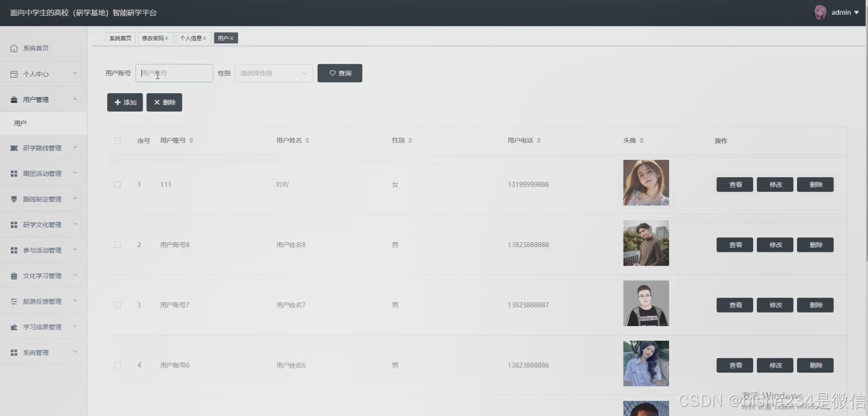The image size is (868, 416).
Task: Close the 用户 tab with its X
Action: (x=231, y=38)
